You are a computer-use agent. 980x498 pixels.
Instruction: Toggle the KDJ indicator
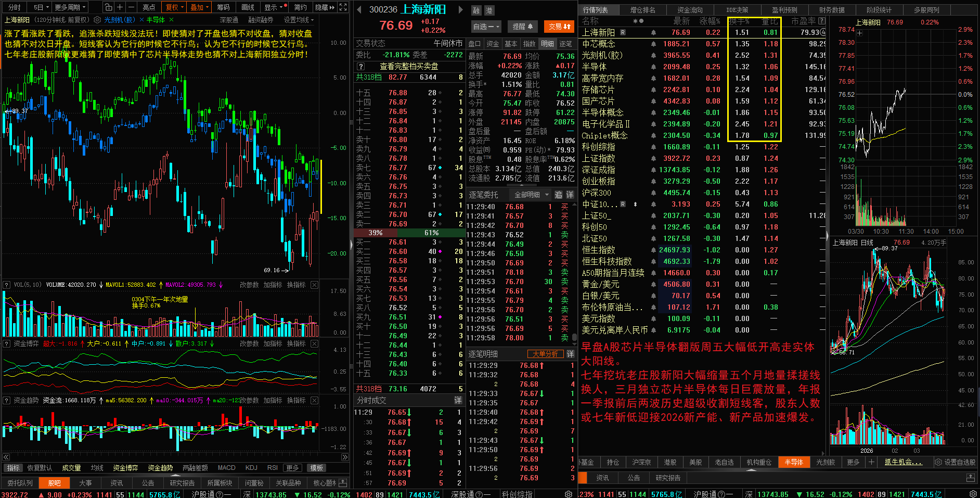tap(251, 468)
